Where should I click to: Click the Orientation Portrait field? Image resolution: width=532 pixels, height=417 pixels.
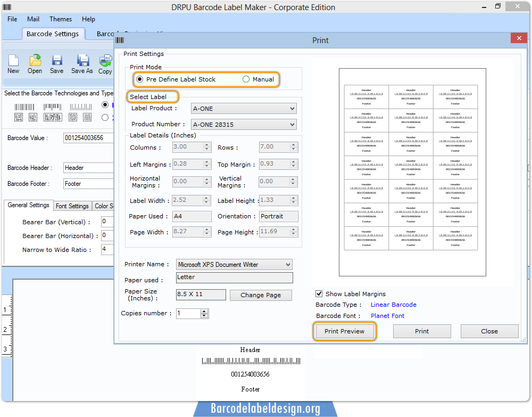click(x=279, y=216)
